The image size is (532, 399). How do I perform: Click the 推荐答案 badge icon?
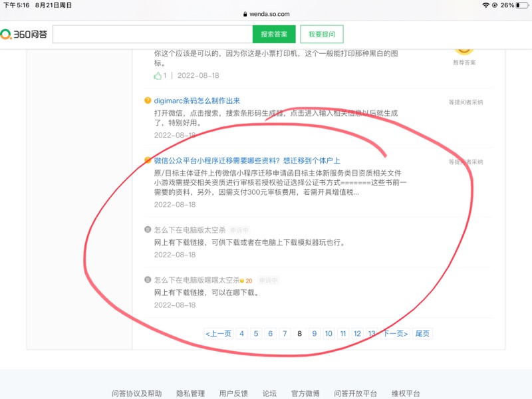pyautogui.click(x=464, y=52)
